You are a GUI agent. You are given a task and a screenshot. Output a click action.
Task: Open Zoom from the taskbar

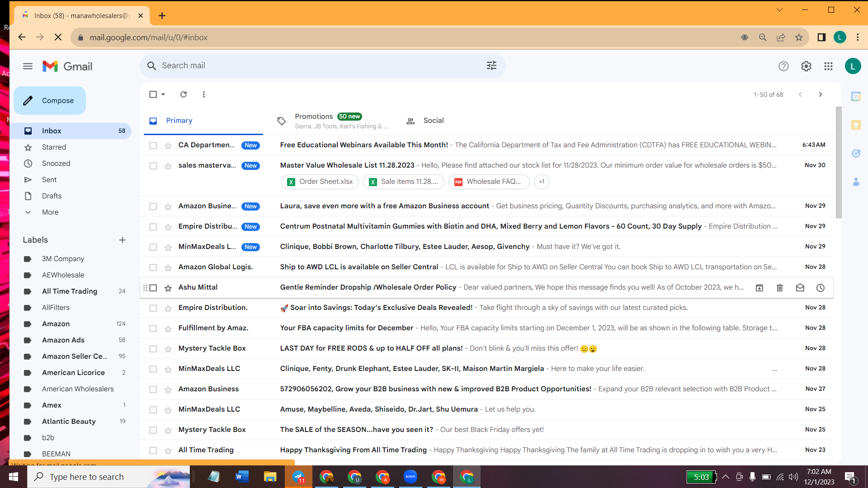410,477
